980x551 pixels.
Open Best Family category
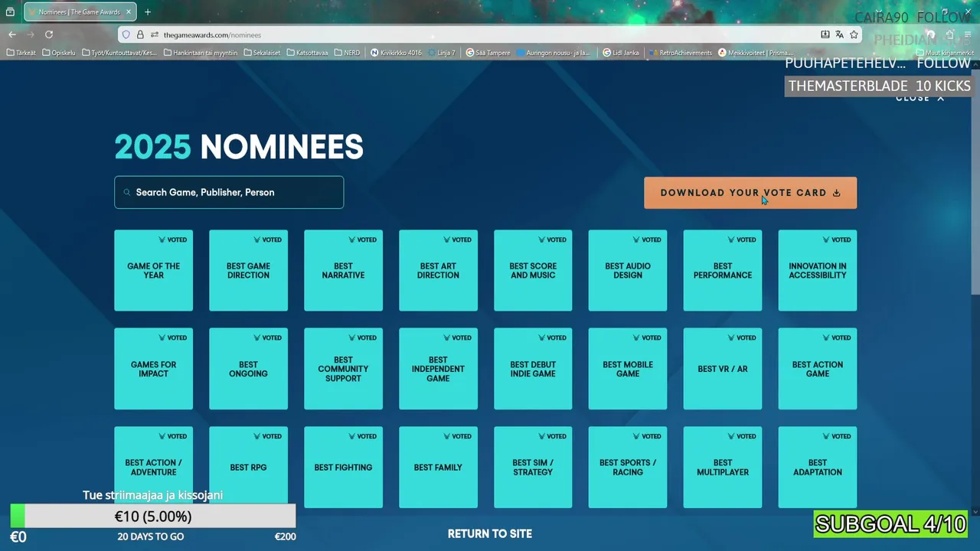[x=438, y=467]
